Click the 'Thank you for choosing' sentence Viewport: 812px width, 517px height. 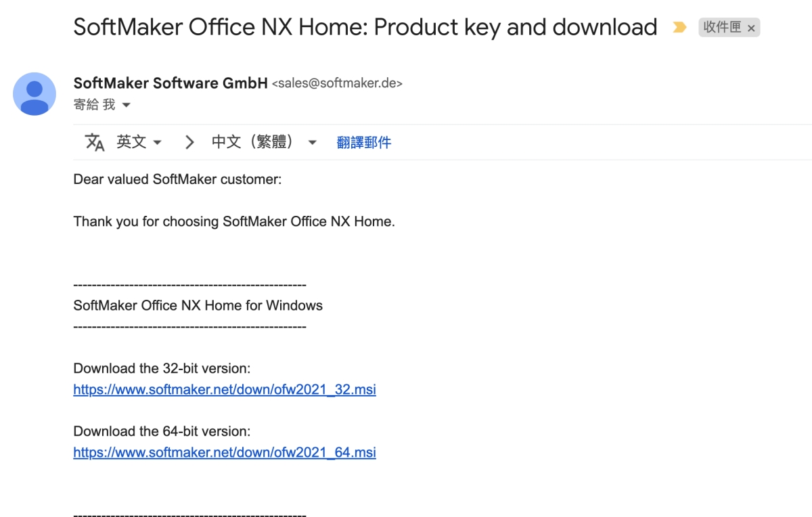click(x=234, y=221)
